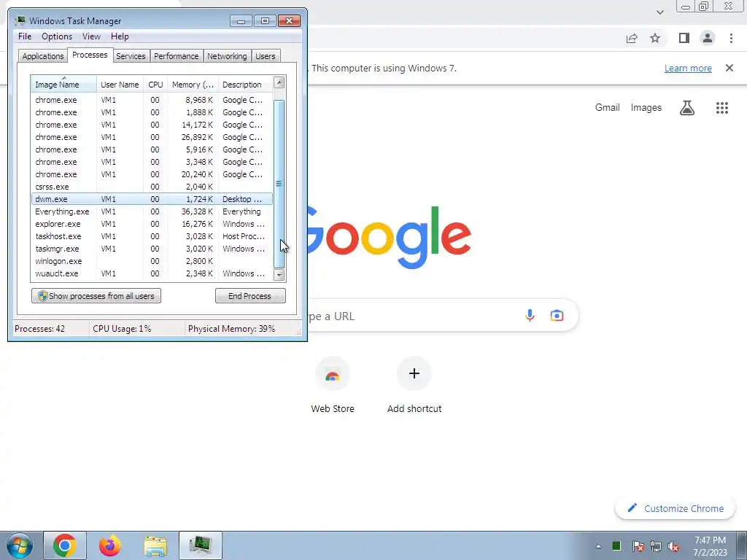Viewport: 747px width, 560px height.
Task: Click Show processes from all users
Action: (x=96, y=296)
